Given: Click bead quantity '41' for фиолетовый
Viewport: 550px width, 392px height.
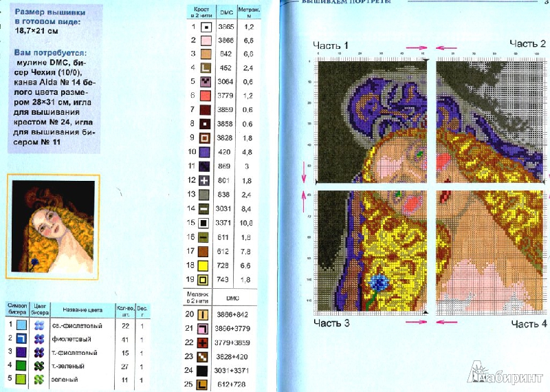Looking at the screenshot, I should click(x=126, y=340).
